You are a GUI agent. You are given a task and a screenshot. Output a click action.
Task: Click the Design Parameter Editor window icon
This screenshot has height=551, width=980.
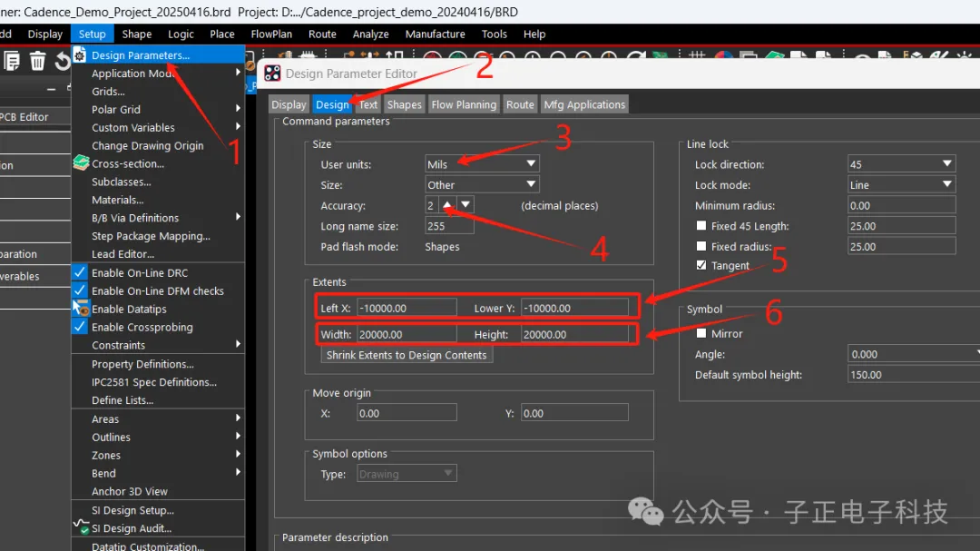[x=272, y=74]
